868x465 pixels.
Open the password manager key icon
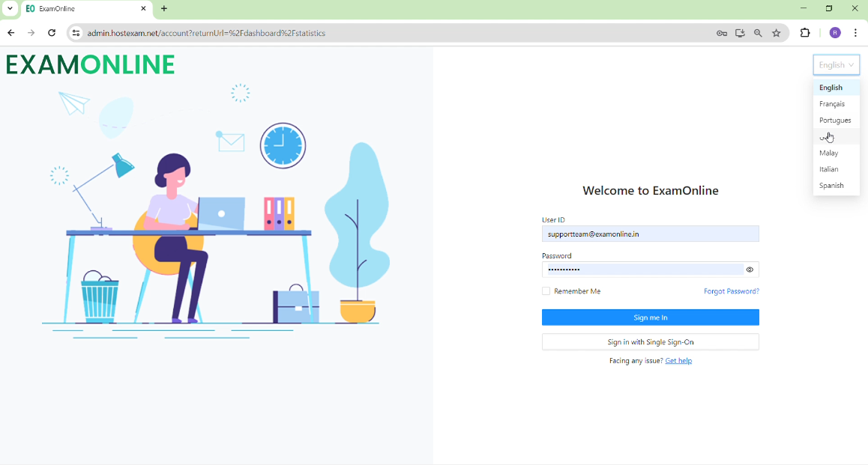722,33
